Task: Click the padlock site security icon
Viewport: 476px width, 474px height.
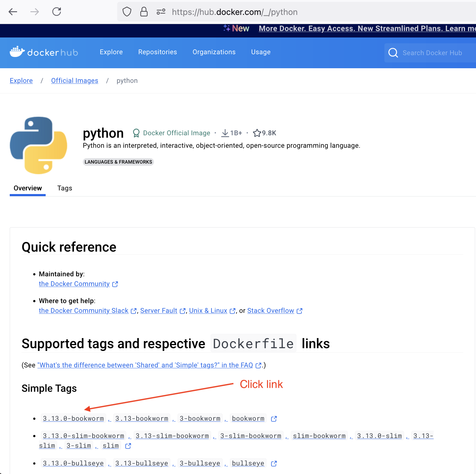Action: (144, 12)
